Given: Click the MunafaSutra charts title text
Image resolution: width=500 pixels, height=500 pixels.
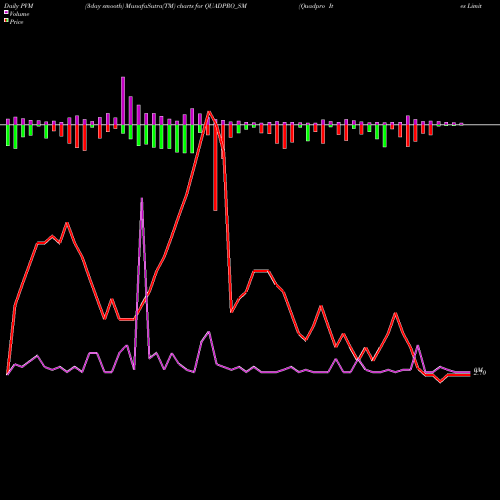Looking at the screenshot, I should coord(166,6).
